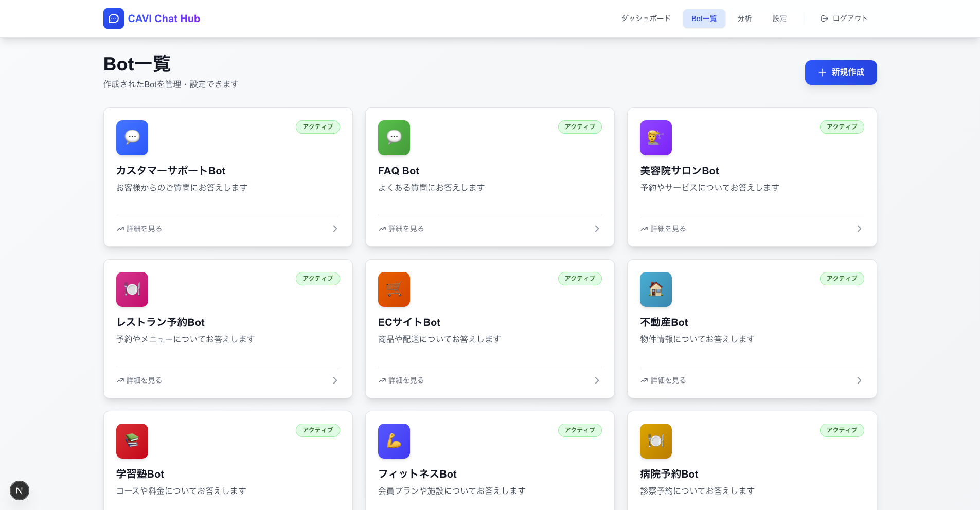
Task: Click the FAQ Bot green speech icon
Action: [x=394, y=138]
